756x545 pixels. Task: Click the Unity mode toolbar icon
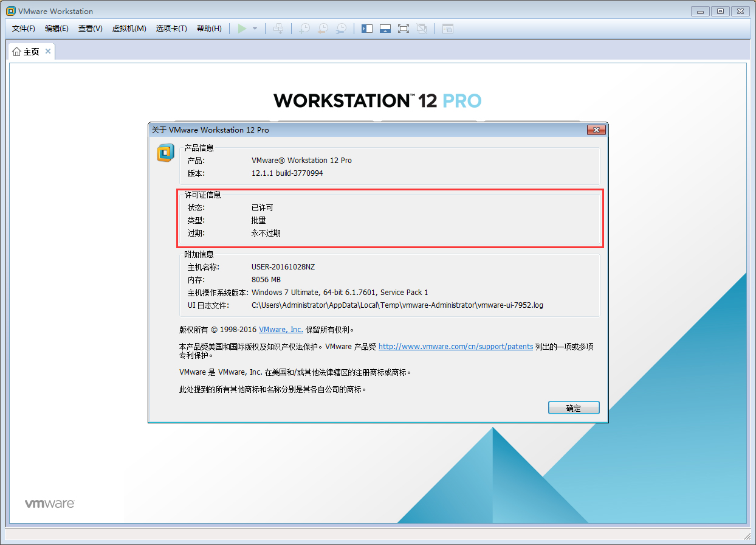(x=422, y=28)
